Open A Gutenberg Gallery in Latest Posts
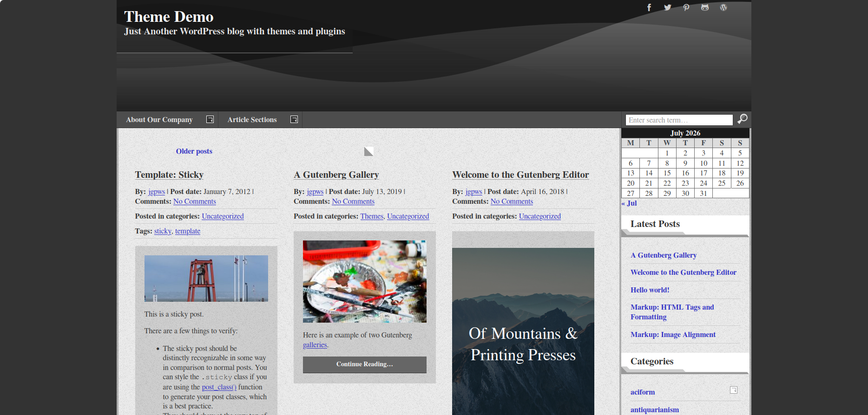This screenshot has width=868, height=415. tap(664, 255)
